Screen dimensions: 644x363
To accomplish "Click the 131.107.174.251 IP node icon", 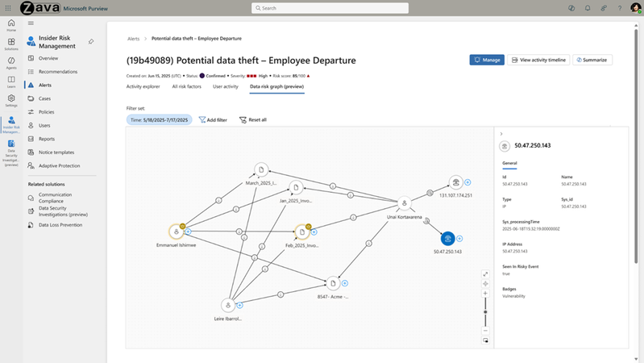I will pyautogui.click(x=455, y=182).
